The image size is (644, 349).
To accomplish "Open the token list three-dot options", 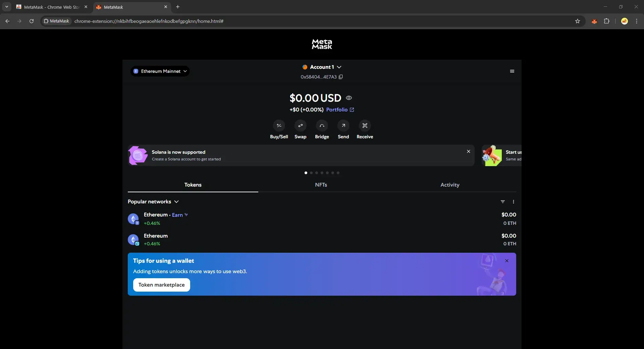I will point(513,202).
